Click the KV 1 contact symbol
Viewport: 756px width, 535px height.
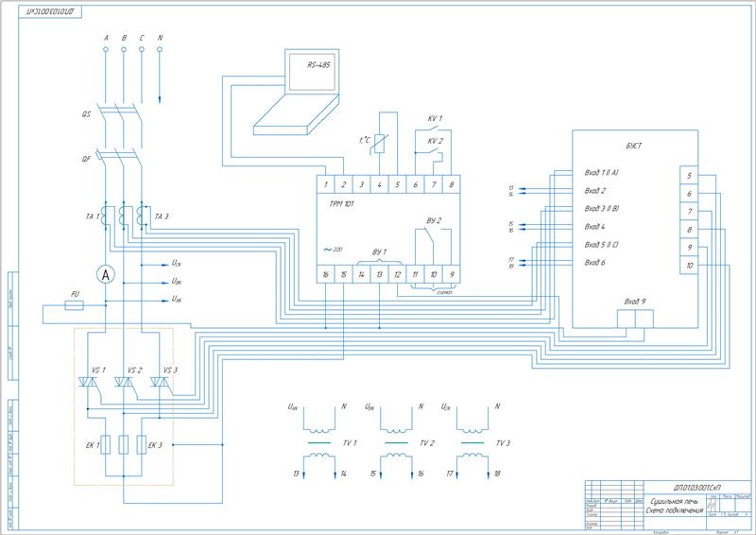[434, 129]
